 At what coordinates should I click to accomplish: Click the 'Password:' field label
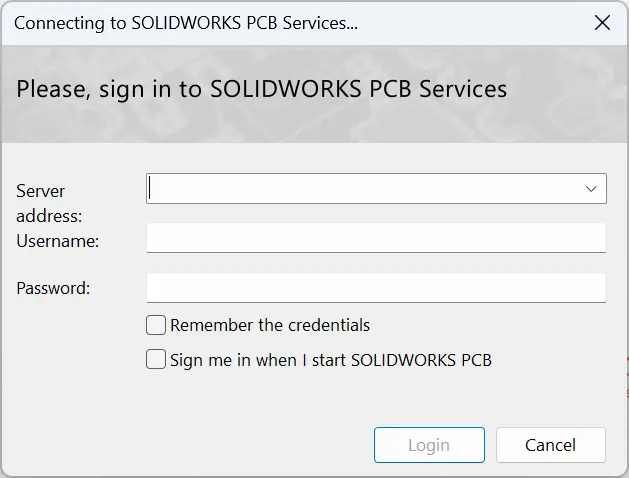[x=53, y=288]
